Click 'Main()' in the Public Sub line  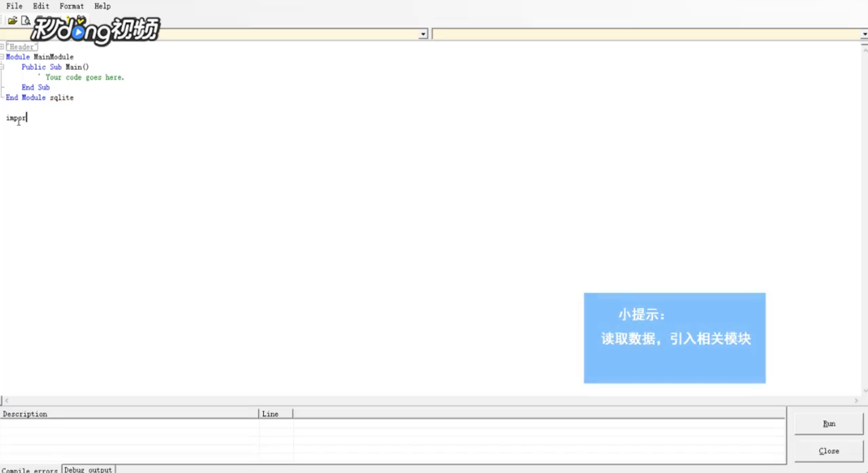77,67
